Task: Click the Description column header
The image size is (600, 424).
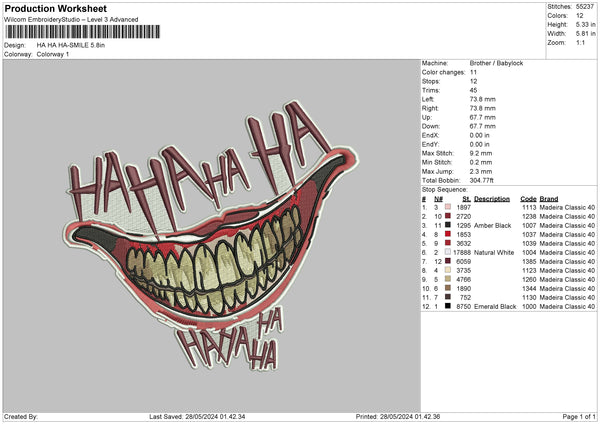Action: pyautogui.click(x=492, y=198)
